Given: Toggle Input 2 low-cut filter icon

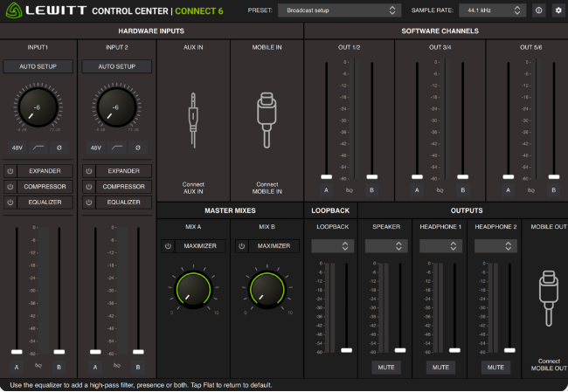Looking at the screenshot, I should pos(117,148).
